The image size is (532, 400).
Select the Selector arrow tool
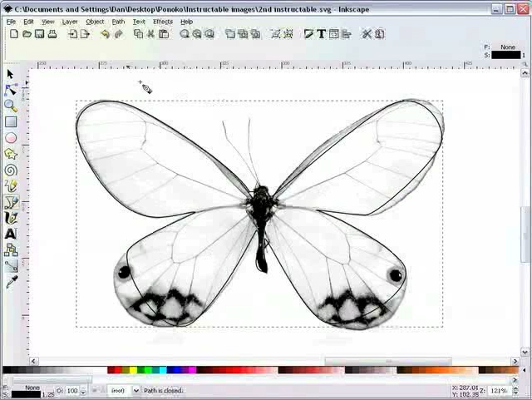(x=10, y=74)
